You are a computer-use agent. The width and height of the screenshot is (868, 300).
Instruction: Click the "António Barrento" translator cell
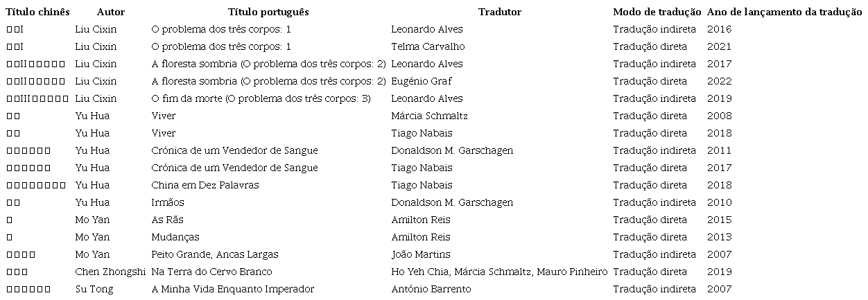[431, 289]
